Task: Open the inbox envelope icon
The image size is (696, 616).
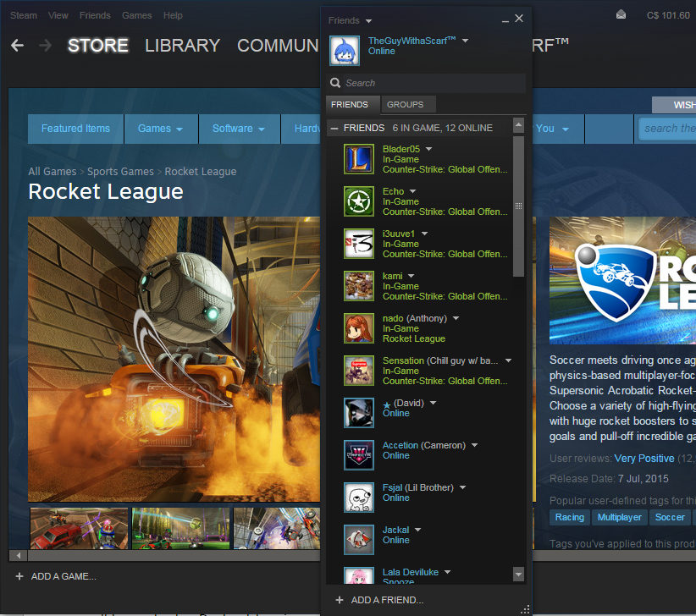Action: 621,15
